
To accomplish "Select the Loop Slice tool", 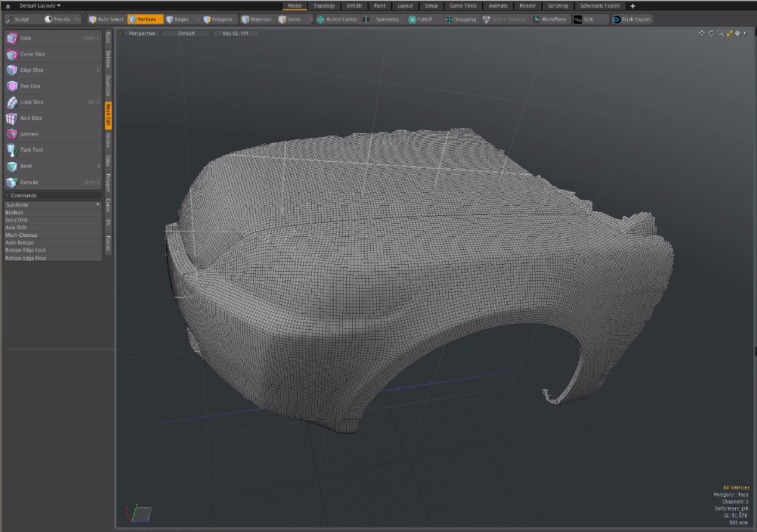I will [31, 102].
